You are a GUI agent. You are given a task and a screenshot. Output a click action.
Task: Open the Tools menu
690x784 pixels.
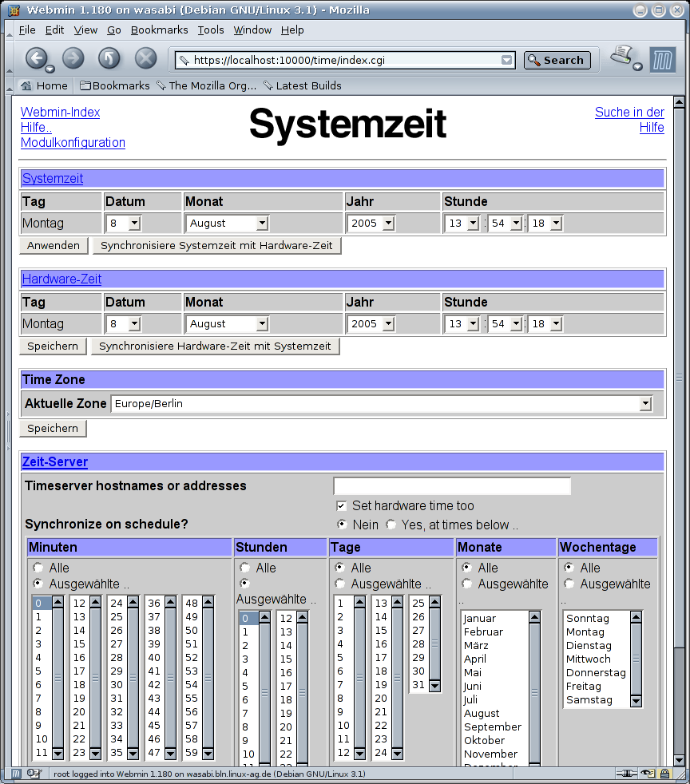point(211,30)
